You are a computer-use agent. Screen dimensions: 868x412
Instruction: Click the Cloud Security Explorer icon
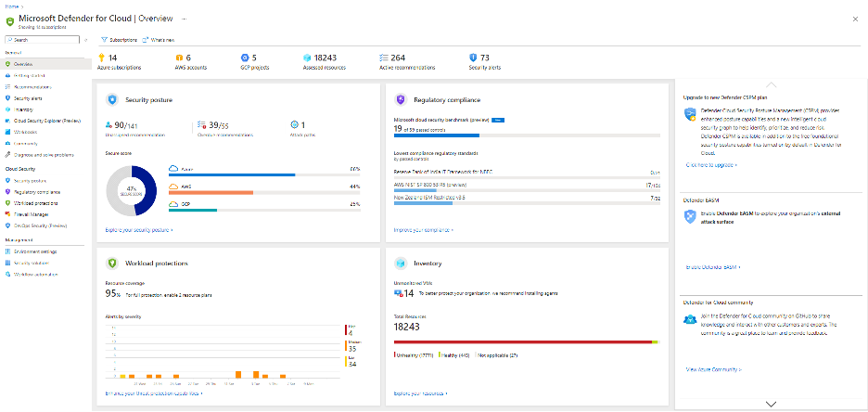(7, 121)
